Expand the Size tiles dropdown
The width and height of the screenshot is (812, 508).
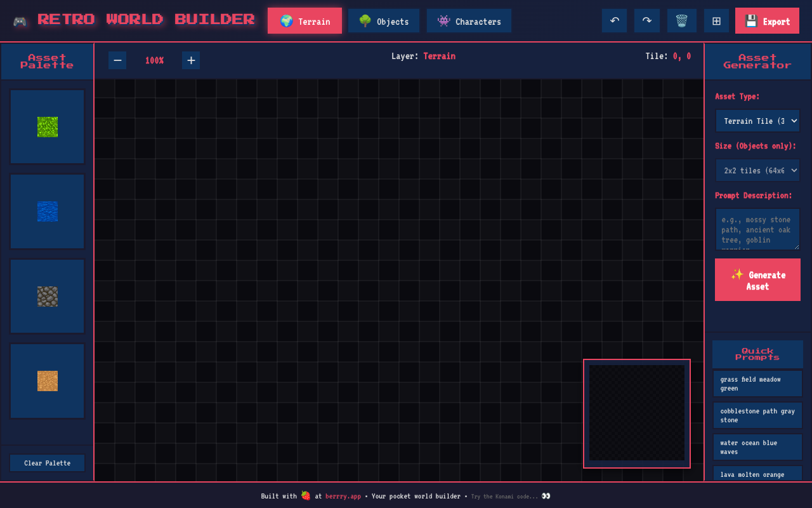point(757,170)
